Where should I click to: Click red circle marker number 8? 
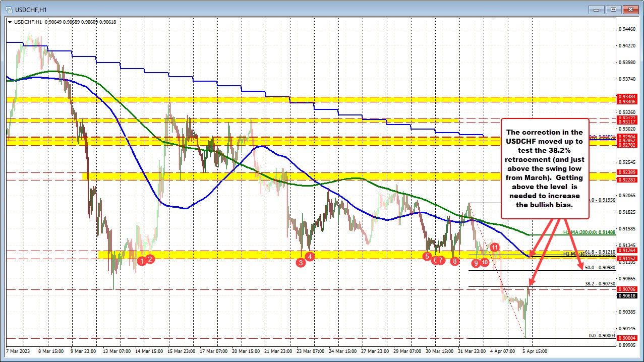(455, 261)
